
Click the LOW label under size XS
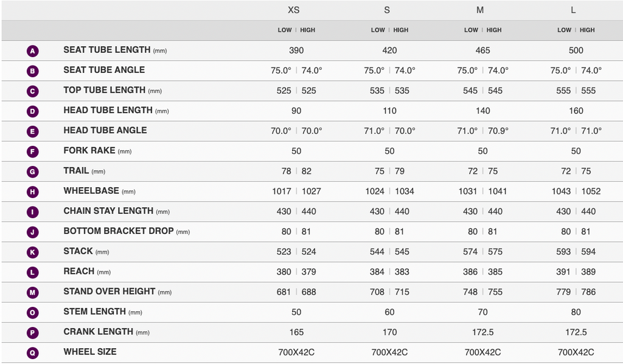pyautogui.click(x=285, y=30)
